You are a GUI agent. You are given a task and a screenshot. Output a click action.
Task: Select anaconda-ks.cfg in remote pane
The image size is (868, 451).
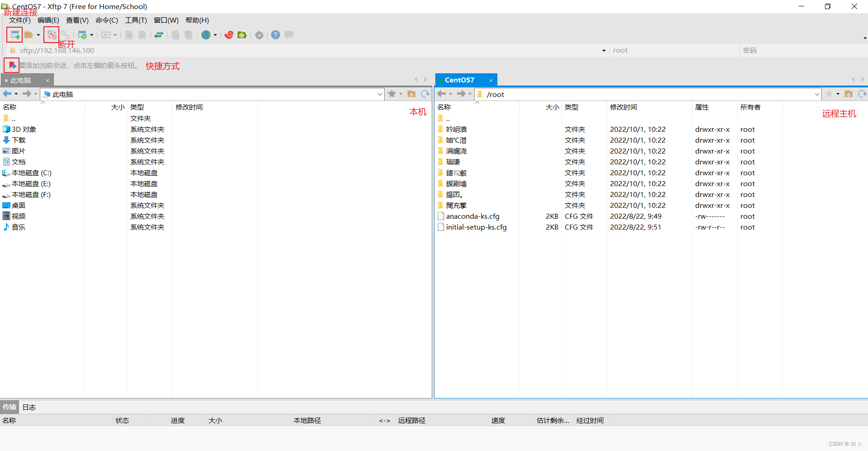(x=472, y=216)
